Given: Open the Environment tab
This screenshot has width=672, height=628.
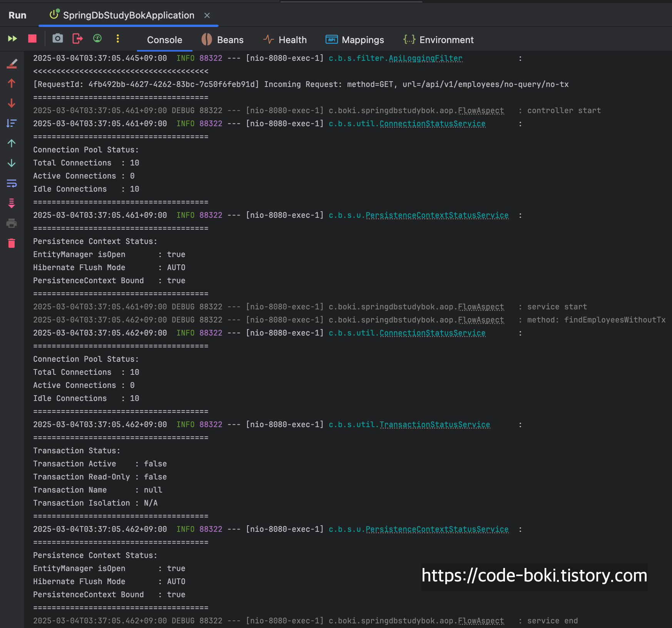Looking at the screenshot, I should click(438, 40).
